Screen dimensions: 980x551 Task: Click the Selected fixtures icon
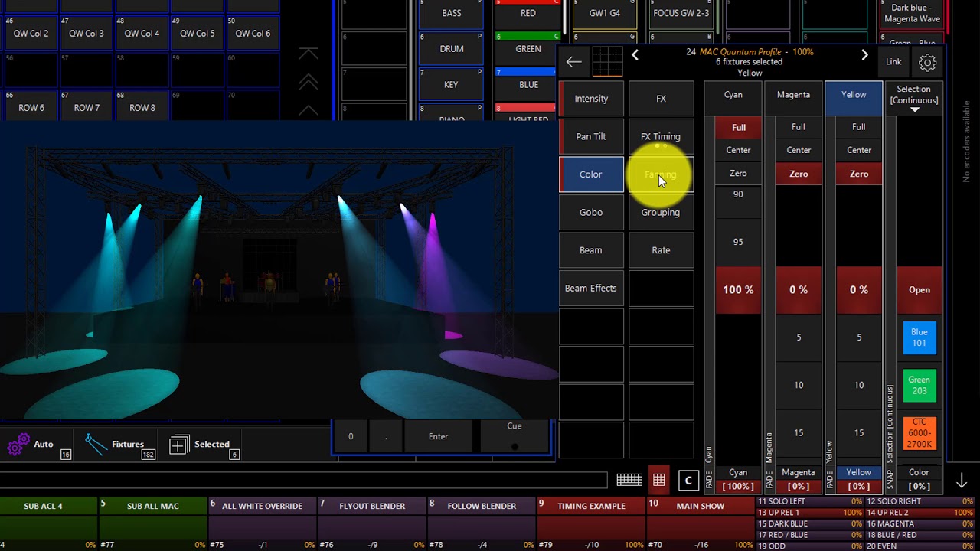(x=178, y=445)
